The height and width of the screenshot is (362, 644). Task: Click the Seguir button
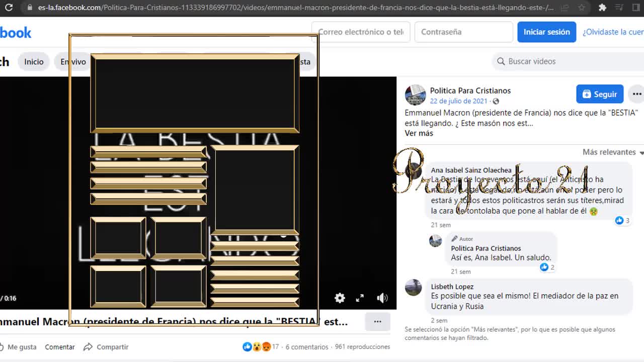600,94
